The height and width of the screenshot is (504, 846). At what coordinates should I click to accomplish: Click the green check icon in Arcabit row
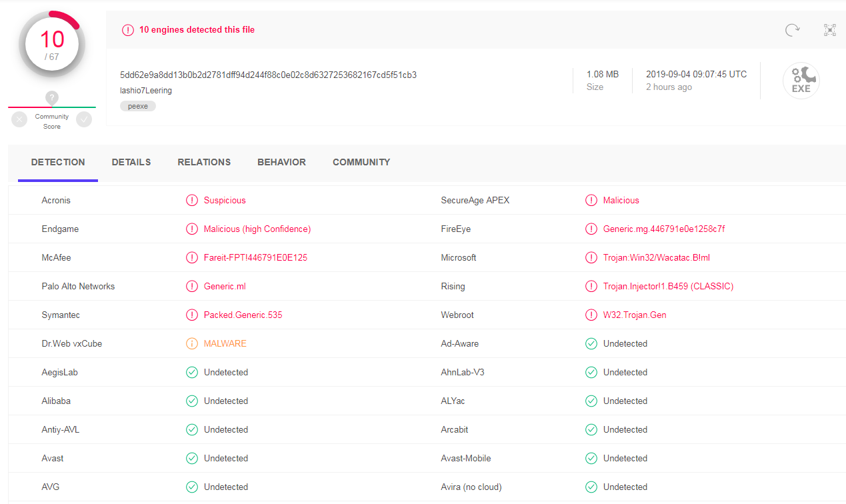coord(591,429)
